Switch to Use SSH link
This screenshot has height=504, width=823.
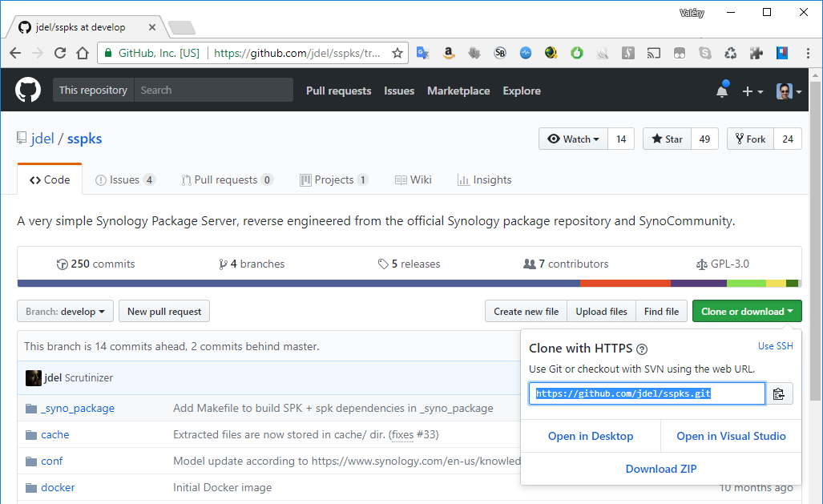pyautogui.click(x=775, y=346)
